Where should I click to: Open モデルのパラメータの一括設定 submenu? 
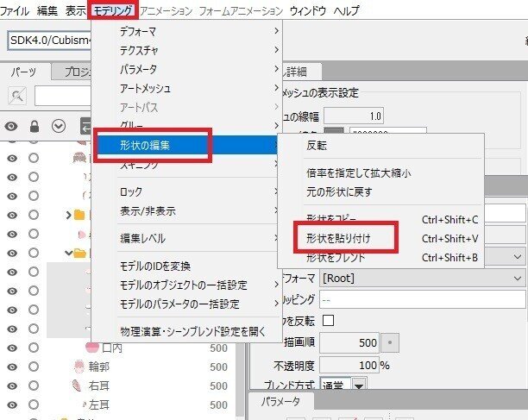pos(187,304)
